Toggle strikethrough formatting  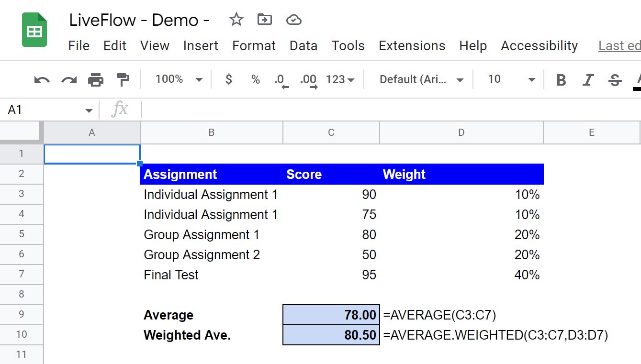pos(615,80)
